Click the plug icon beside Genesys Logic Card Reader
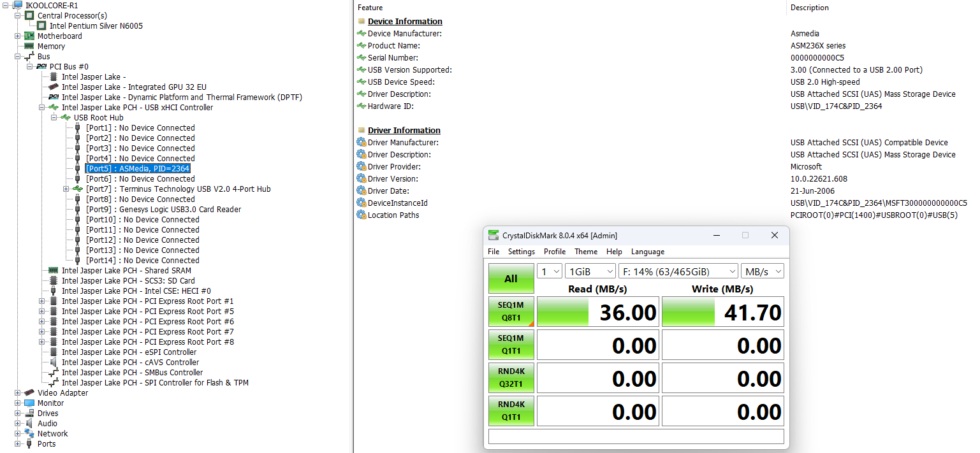This screenshot has width=980, height=453. point(78,209)
